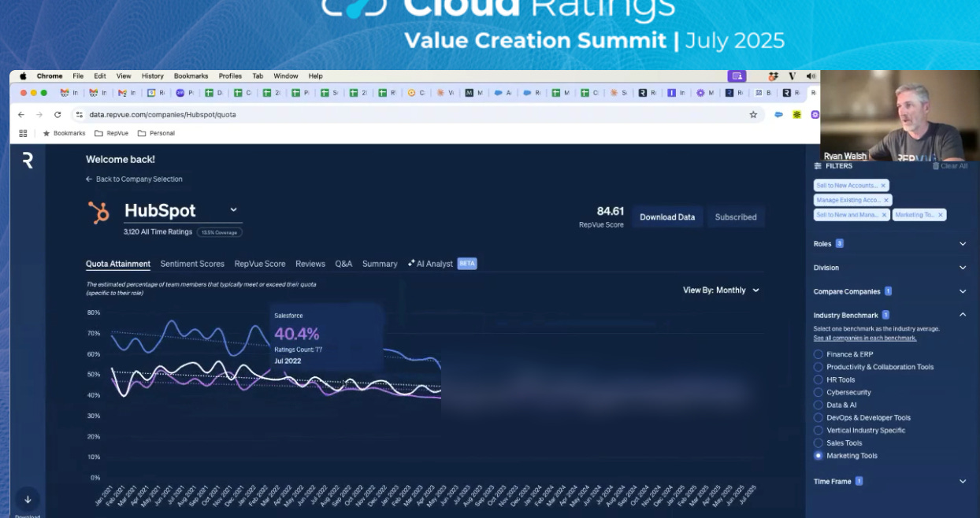Bookmark this page with the star icon
980x518 pixels.
pos(753,114)
